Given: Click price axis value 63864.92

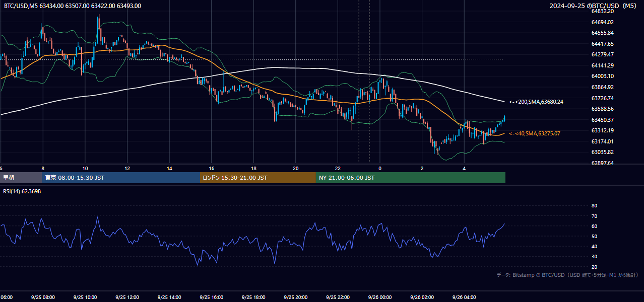Looking at the screenshot, I should 603,87.
